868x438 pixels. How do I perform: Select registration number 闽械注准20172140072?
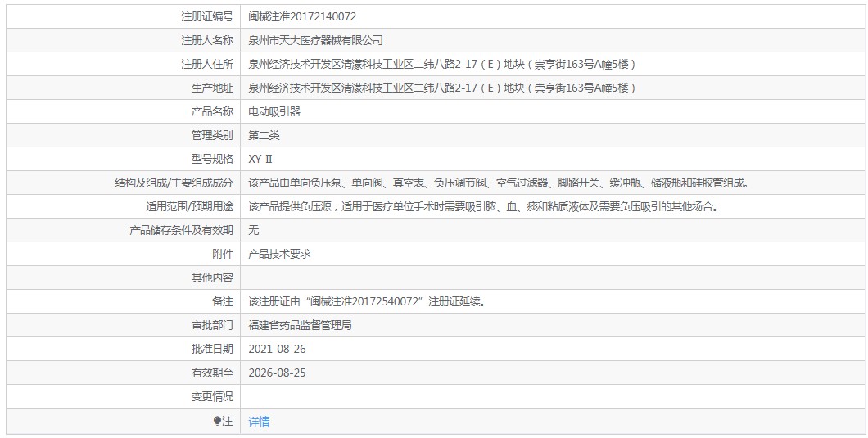pyautogui.click(x=302, y=16)
